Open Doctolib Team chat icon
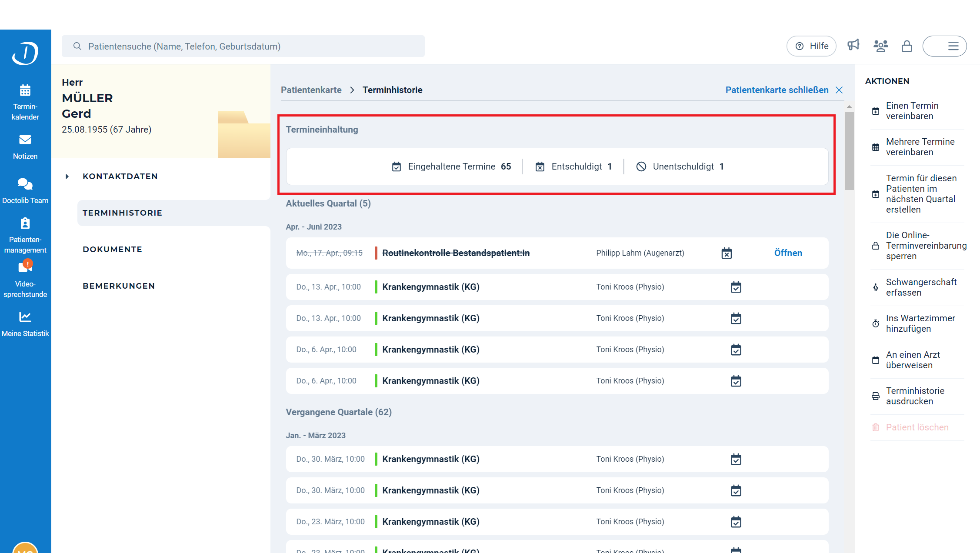Screen dimensions: 980x553 click(x=25, y=184)
